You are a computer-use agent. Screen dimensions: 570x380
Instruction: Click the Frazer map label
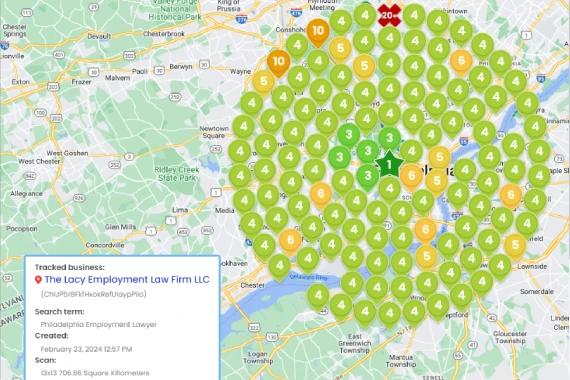coord(81,82)
